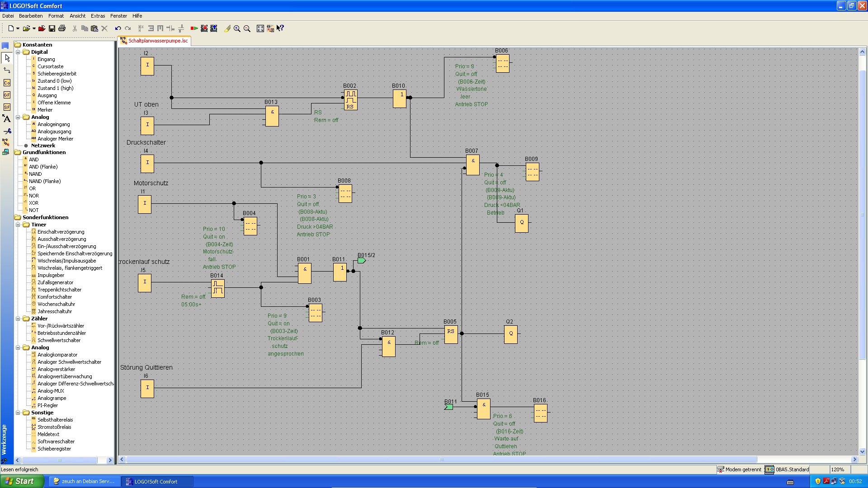The image size is (868, 488).
Task: Collapse the Zähler tree node
Action: pyautogui.click(x=18, y=319)
